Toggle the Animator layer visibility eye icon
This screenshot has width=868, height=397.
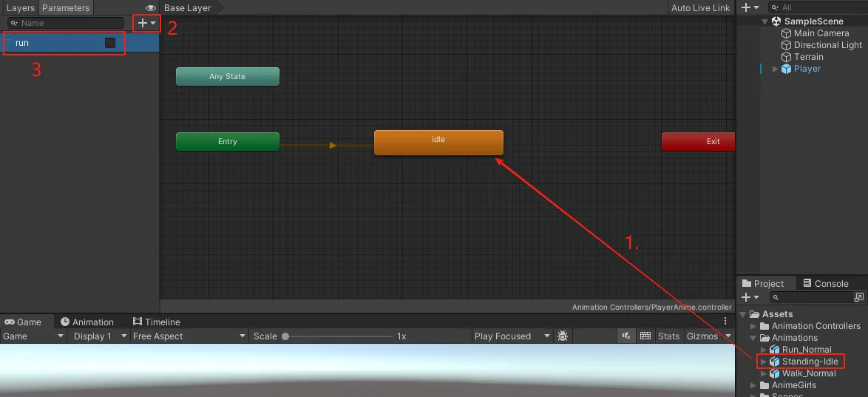click(x=151, y=7)
